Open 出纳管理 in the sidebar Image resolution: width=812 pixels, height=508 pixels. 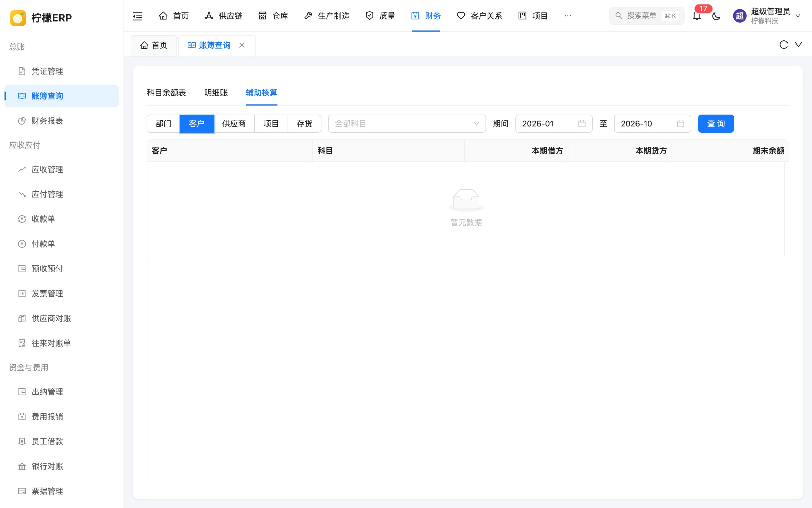[62, 392]
